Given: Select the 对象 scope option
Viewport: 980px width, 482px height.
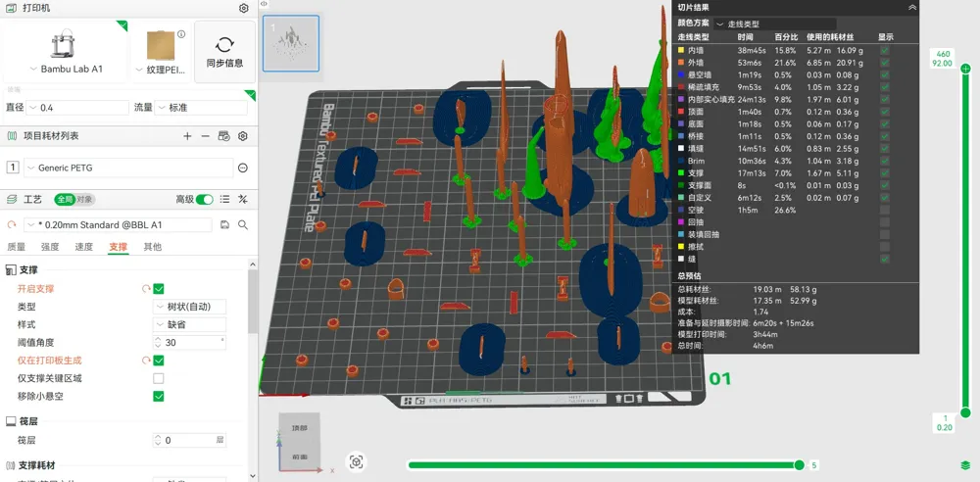Looking at the screenshot, I should (x=85, y=200).
